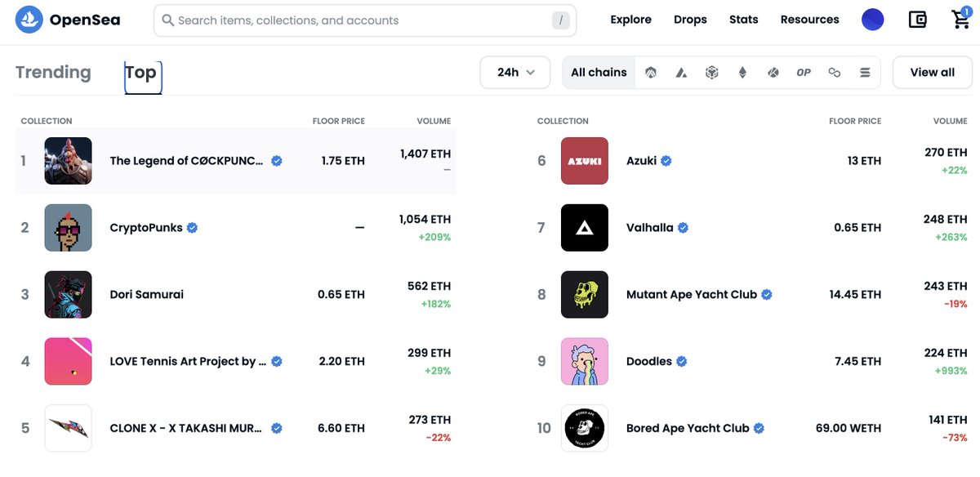This screenshot has width=980, height=477.
Task: Click the pink LOVE Tennis thumbnail
Action: point(69,361)
